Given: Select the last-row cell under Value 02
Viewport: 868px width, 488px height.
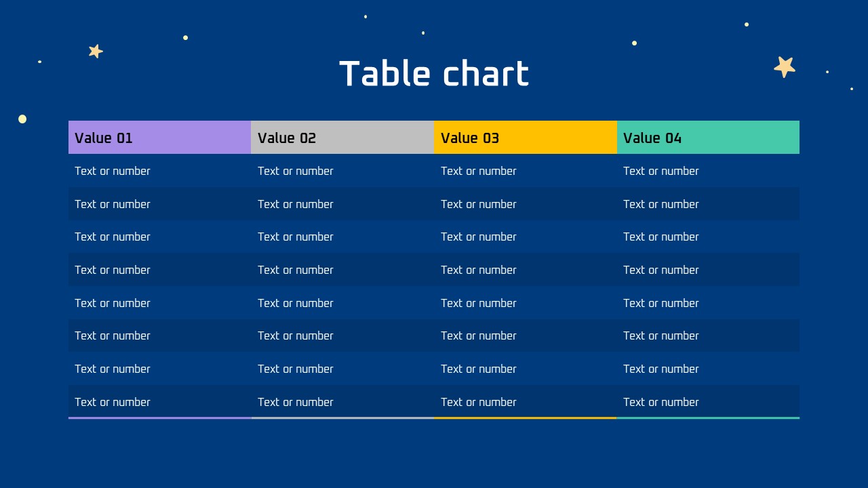Looking at the screenshot, I should [342, 402].
